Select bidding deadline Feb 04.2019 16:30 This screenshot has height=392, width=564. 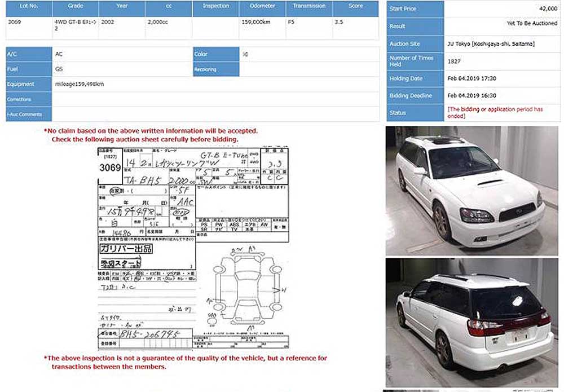pos(472,96)
